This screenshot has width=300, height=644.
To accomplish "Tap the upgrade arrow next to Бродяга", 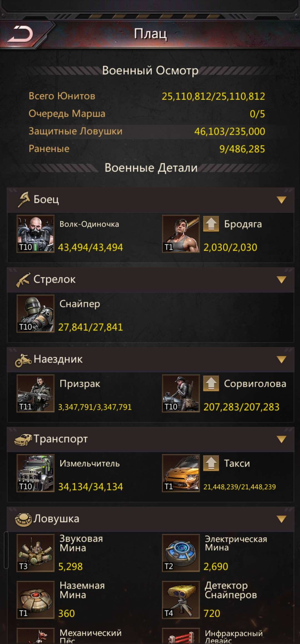I will coord(211,224).
